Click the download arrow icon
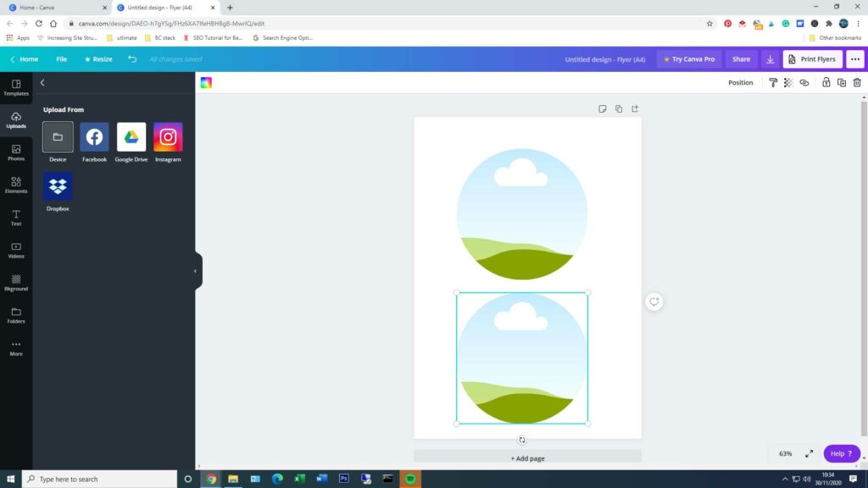The image size is (868, 488). tap(770, 59)
